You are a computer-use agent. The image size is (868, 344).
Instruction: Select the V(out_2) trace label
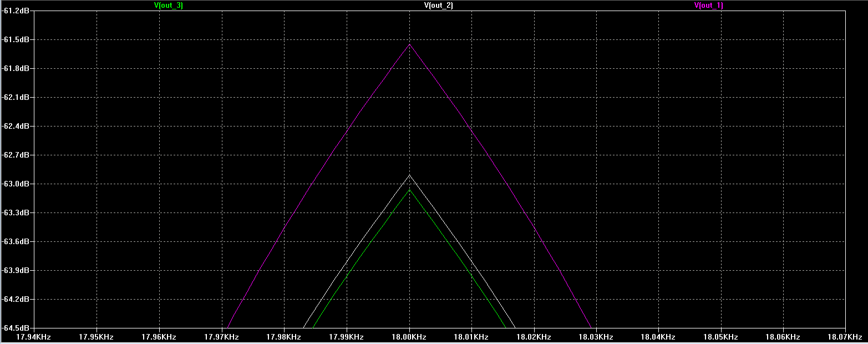(439, 5)
